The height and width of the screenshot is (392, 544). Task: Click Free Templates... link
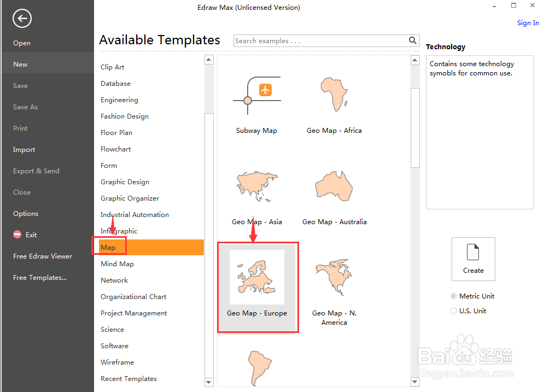(x=40, y=278)
